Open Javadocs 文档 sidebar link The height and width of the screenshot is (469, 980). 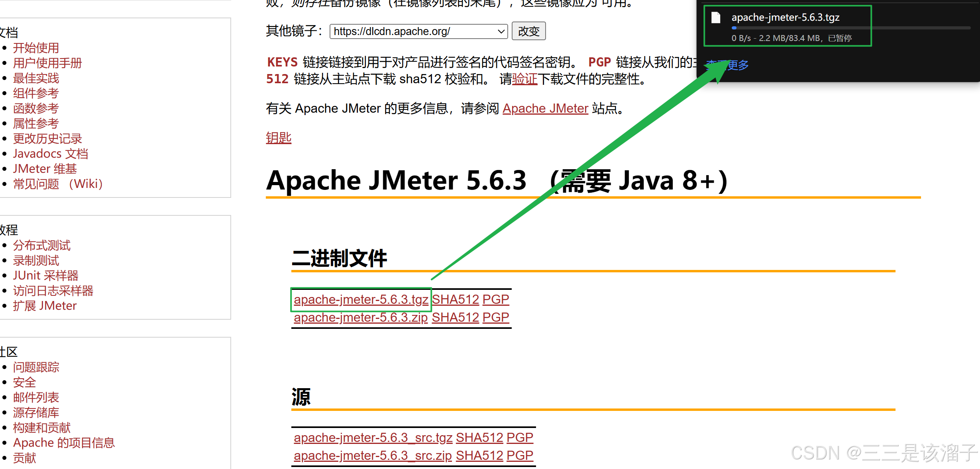(x=50, y=154)
